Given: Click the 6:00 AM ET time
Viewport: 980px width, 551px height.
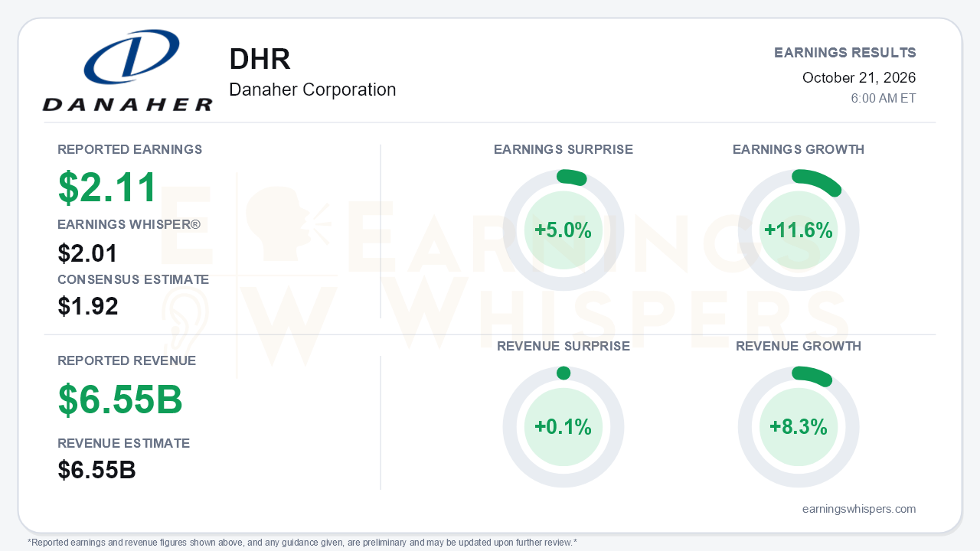Looking at the screenshot, I should click(884, 99).
